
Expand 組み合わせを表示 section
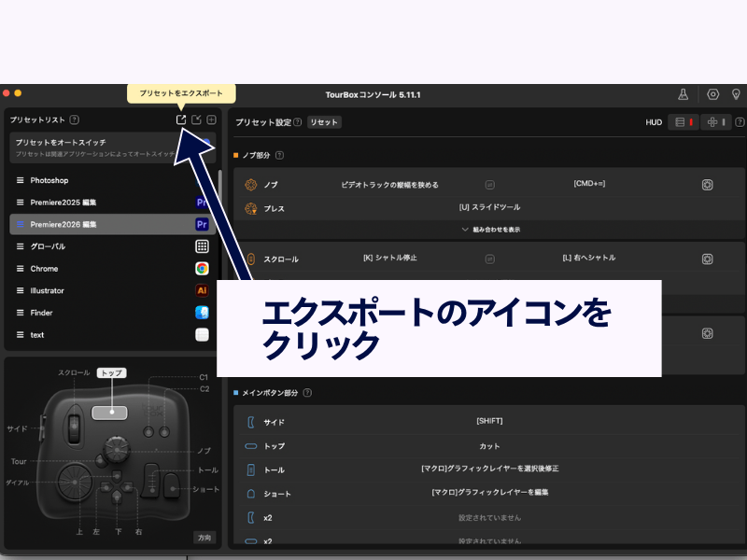pyautogui.click(x=490, y=229)
